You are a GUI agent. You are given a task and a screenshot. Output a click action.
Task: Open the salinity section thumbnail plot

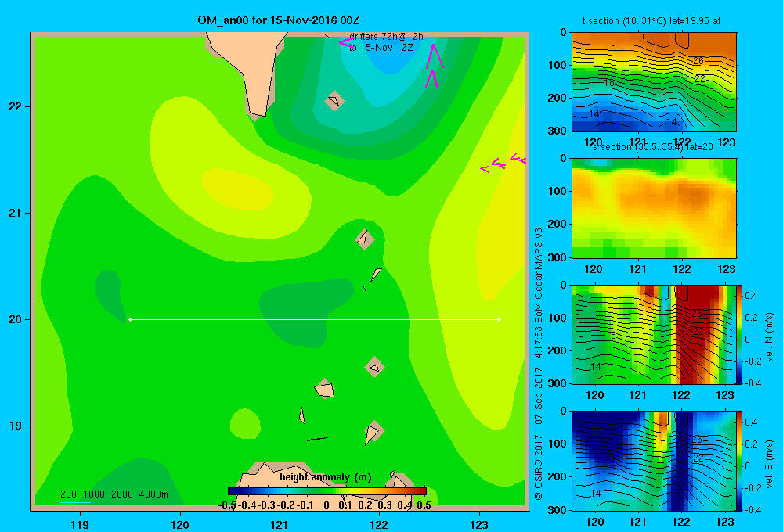pos(654,208)
